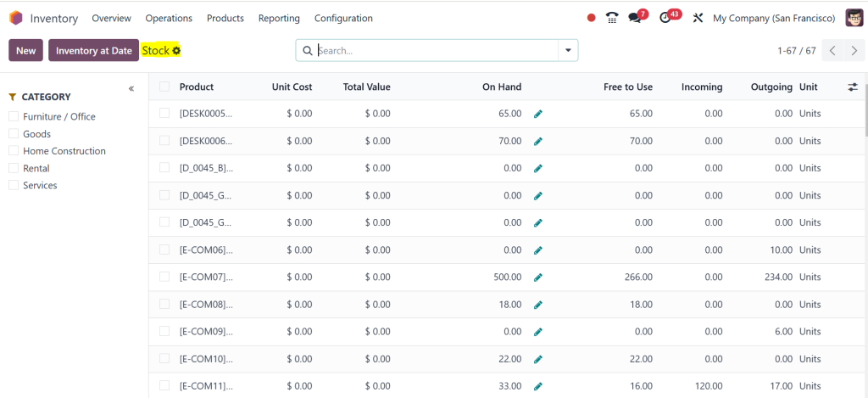Open the user avatar menu
Screen dimensions: 868x398
(854, 18)
